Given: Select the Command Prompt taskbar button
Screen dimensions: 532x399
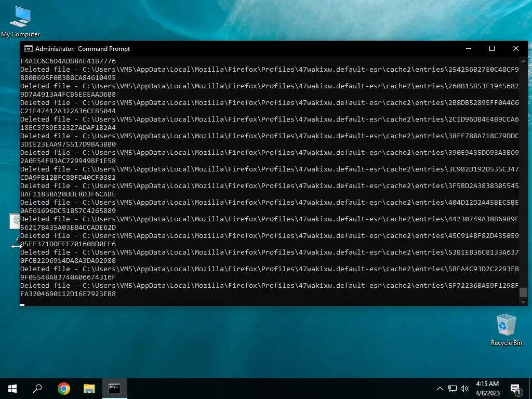Looking at the screenshot, I should coord(115,389).
